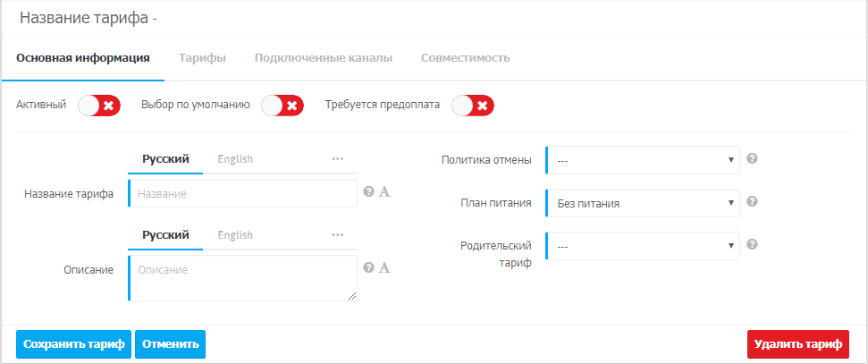Toggle the Активный switch
Viewport: 868px width, 364px height.
pos(99,106)
